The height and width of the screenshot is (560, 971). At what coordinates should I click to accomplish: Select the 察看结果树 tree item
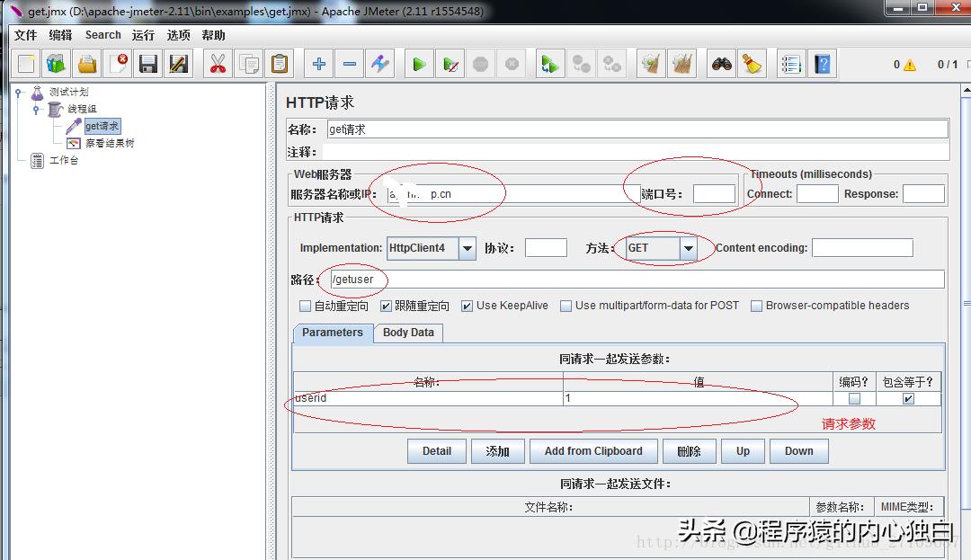pos(109,142)
